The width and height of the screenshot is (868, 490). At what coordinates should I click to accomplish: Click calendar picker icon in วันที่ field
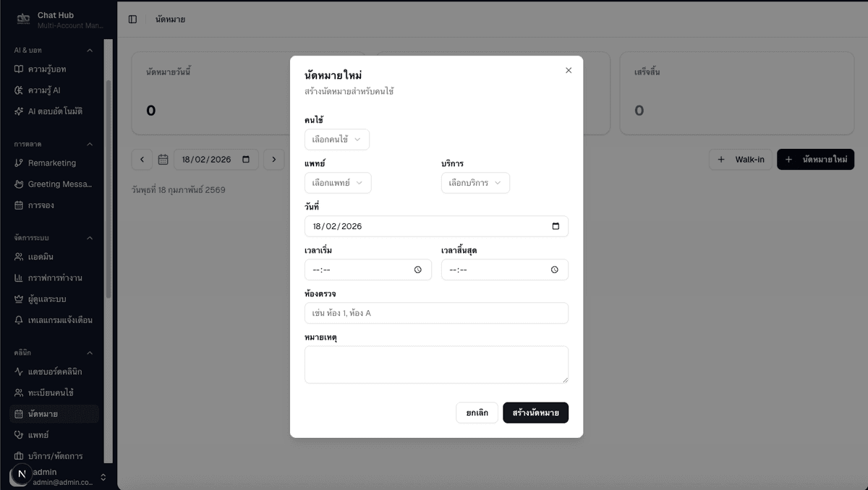(556, 226)
